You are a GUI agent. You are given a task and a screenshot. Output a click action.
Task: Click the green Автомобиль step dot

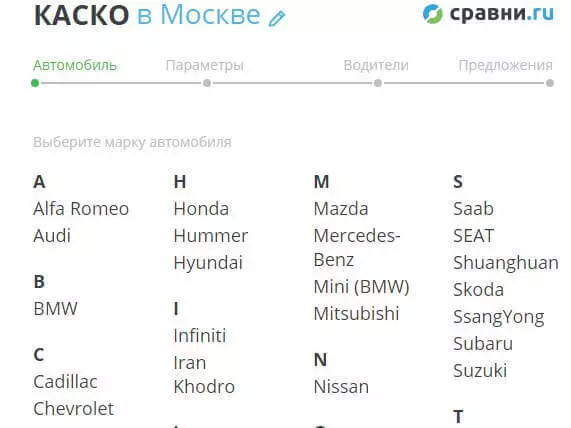coord(35,83)
